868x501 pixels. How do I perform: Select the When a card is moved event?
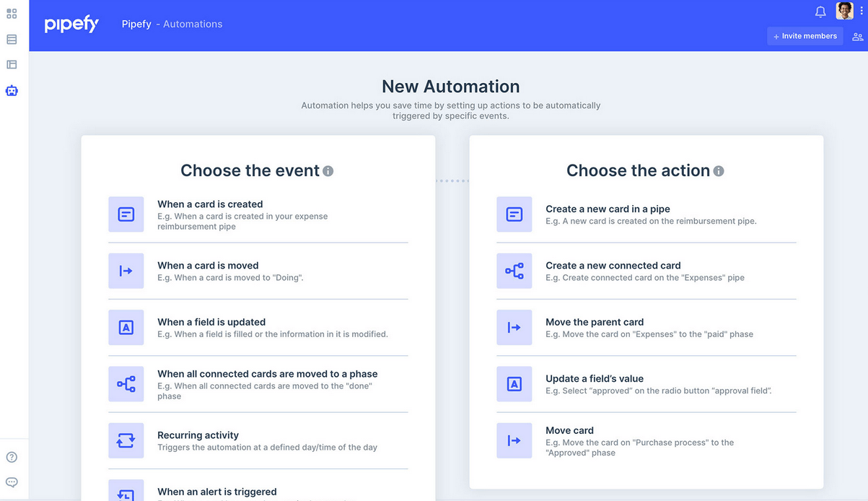[258, 271]
